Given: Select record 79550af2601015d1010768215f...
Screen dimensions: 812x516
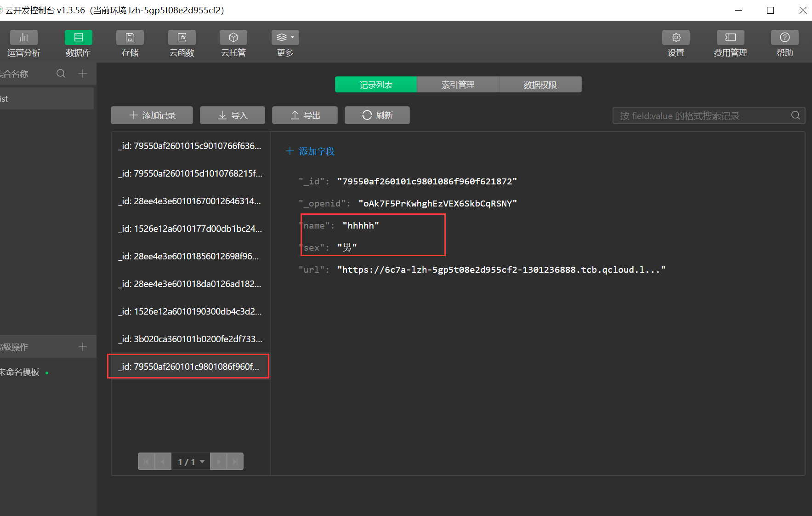Looking at the screenshot, I should point(190,173).
